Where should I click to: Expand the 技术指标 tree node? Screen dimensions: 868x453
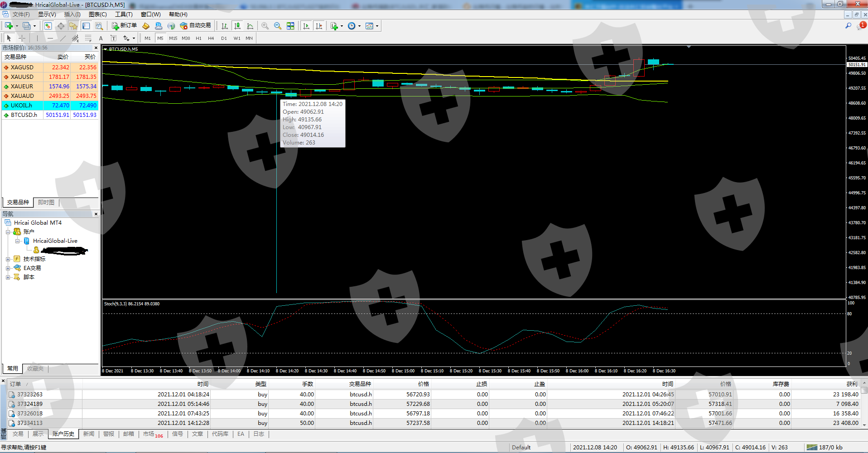8,259
